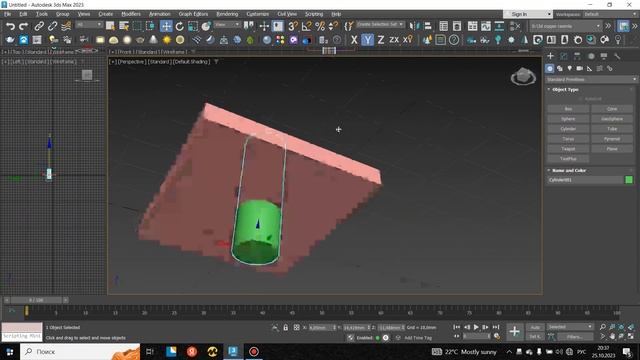
Task: Open the 3ds Max taskbar icon
Action: pyautogui.click(x=233, y=351)
